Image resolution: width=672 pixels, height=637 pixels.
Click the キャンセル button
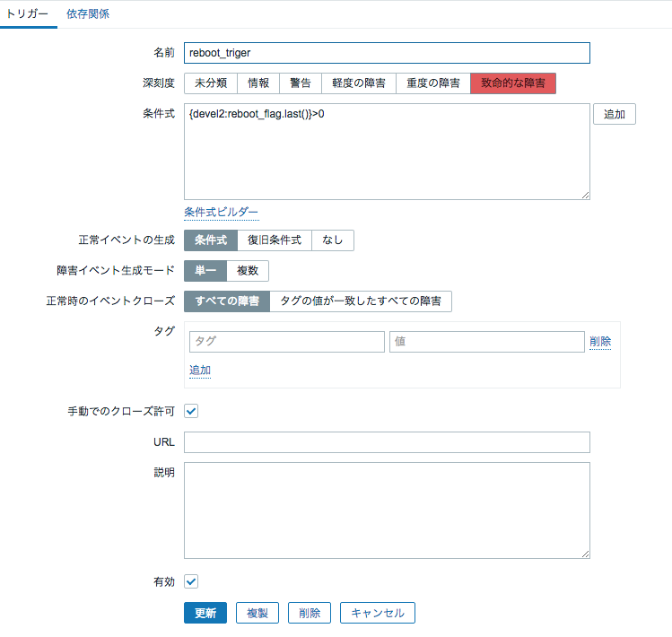(378, 613)
